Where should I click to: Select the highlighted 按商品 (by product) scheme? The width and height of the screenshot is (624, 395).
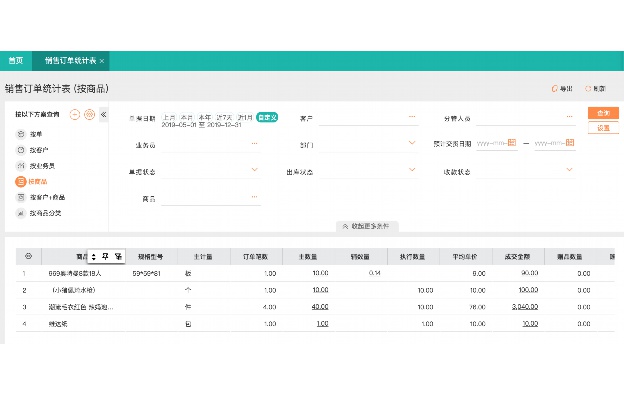(31, 181)
